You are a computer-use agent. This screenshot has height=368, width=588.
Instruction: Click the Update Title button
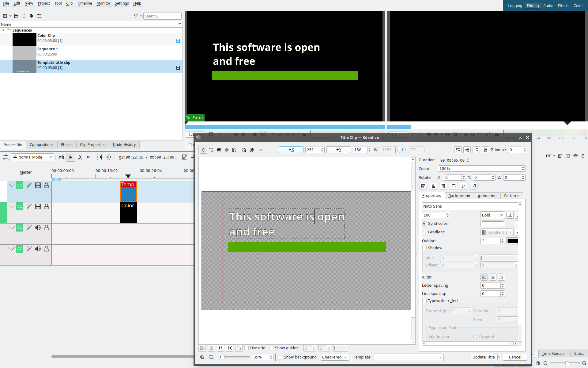[483, 357]
